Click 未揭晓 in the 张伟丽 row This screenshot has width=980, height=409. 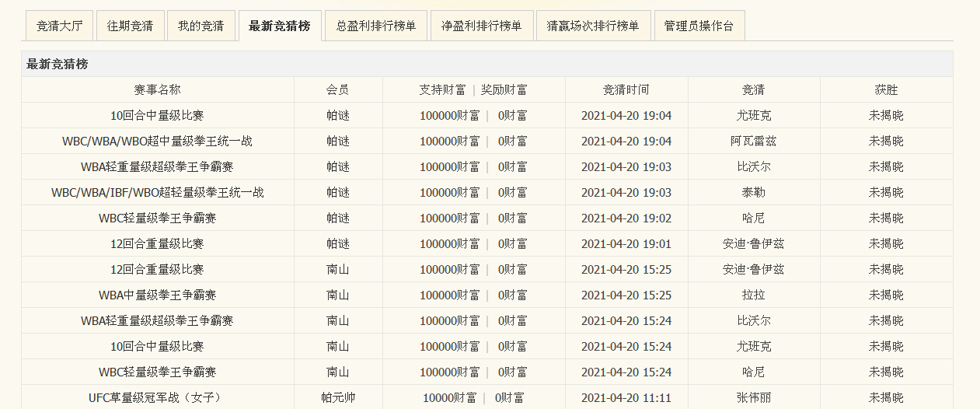(886, 397)
